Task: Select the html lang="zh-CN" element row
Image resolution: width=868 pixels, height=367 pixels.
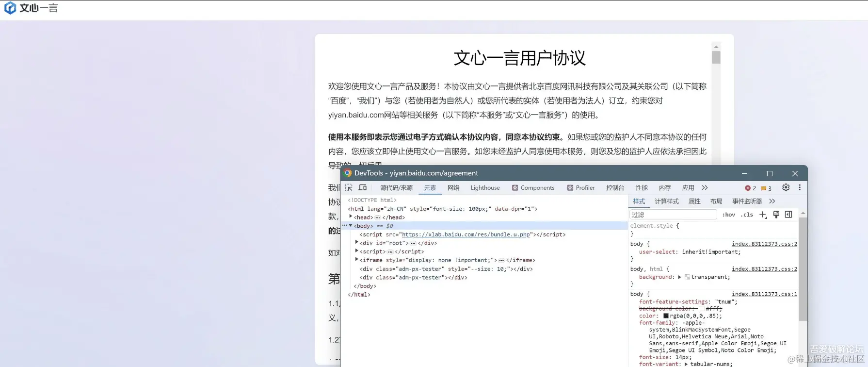Action: pos(442,209)
